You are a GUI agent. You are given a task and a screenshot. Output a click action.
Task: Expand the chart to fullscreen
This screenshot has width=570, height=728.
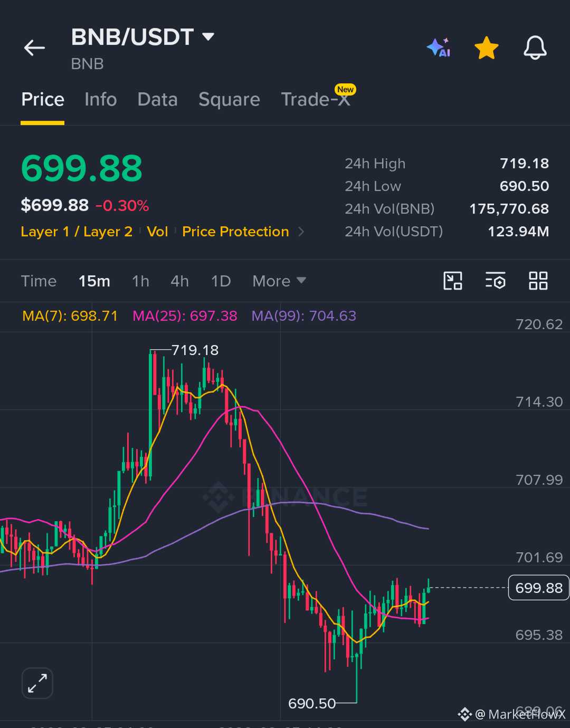37,683
